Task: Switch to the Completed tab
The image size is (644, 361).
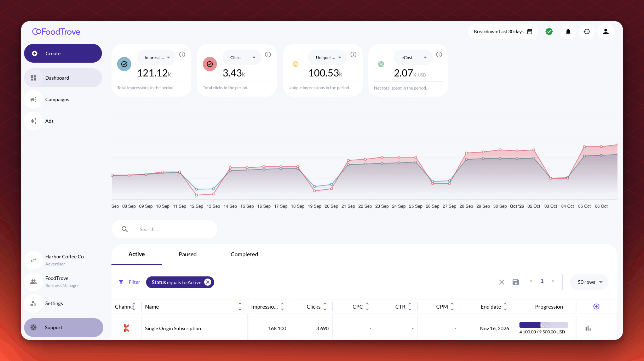Action: [244, 254]
